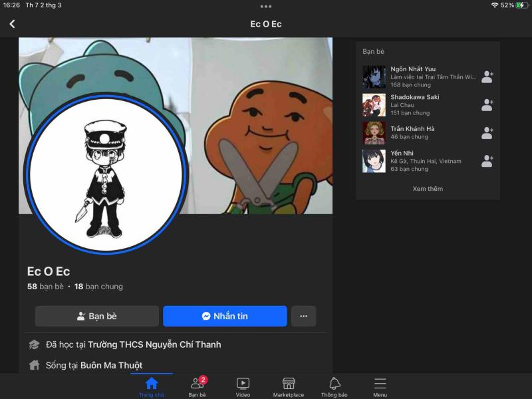
Task: Open the Menu tab
Action: pos(380,387)
